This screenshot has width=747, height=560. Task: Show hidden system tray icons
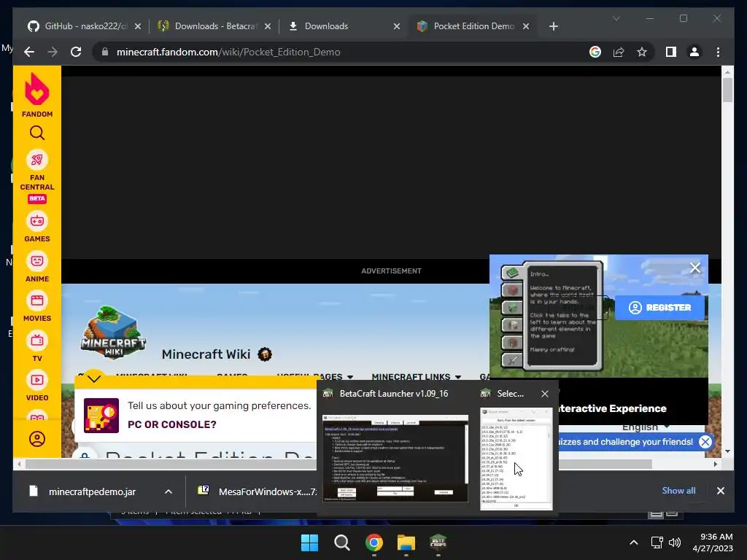pos(634,542)
